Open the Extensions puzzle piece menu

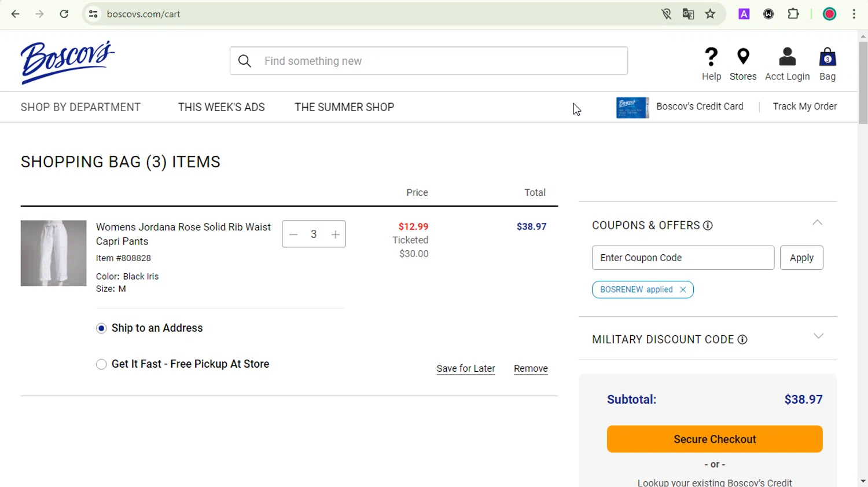pyautogui.click(x=793, y=14)
